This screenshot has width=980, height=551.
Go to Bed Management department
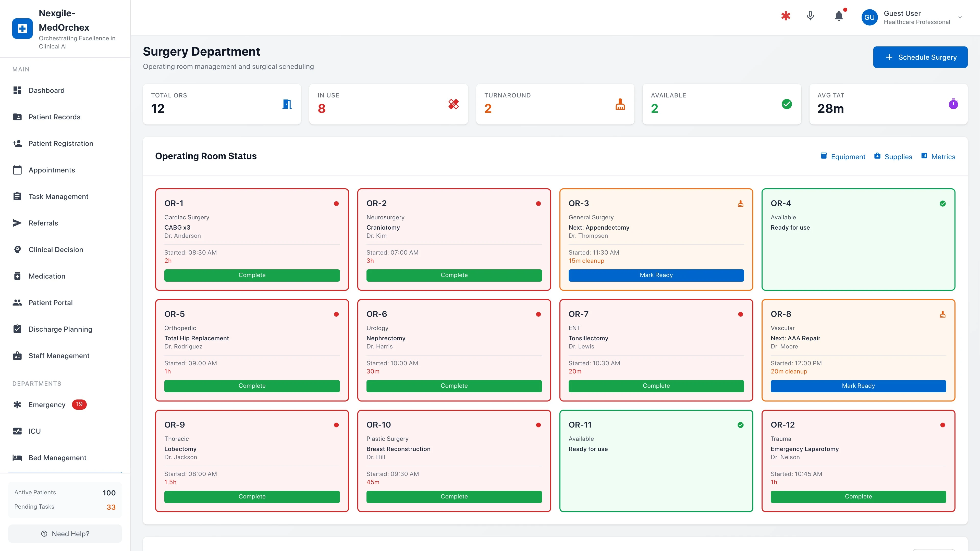click(57, 457)
